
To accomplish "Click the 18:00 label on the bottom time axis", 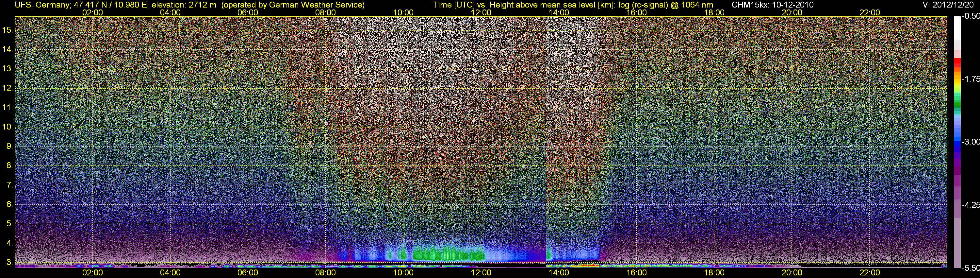I will click(x=714, y=273).
